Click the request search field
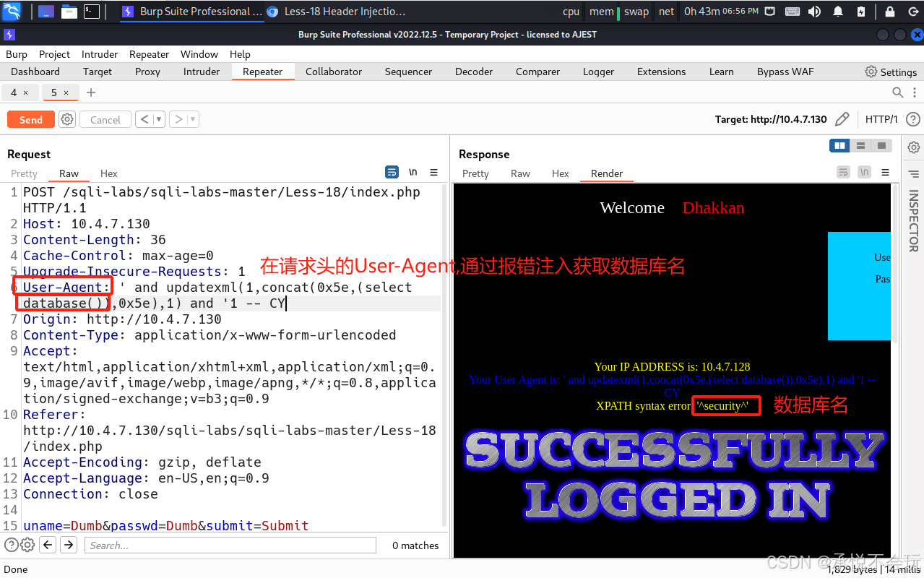 tap(230, 545)
